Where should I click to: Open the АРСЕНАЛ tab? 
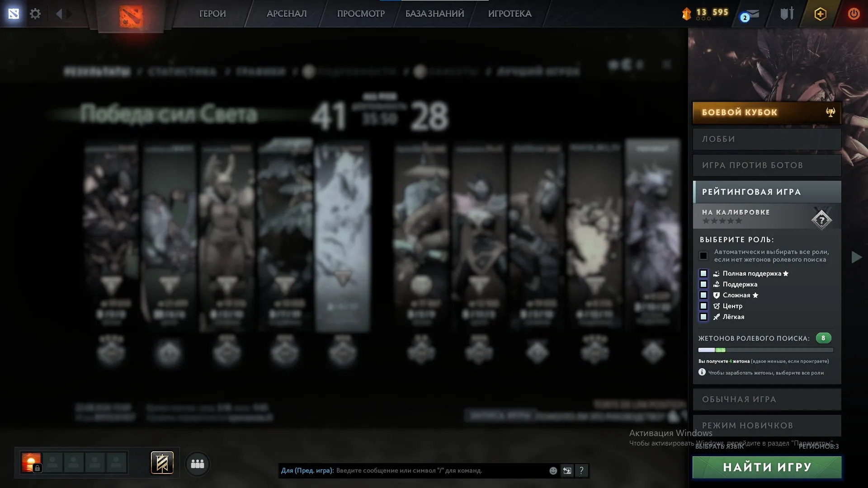click(287, 14)
